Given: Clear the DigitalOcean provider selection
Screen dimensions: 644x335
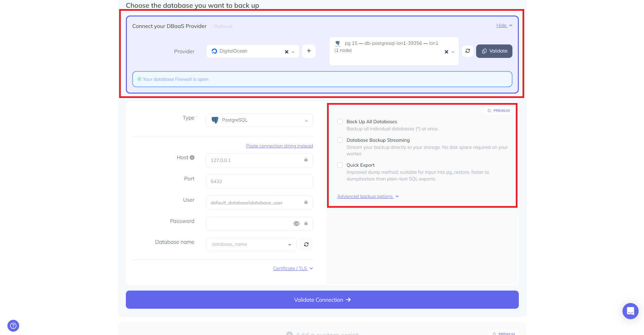Looking at the screenshot, I should 286,52.
